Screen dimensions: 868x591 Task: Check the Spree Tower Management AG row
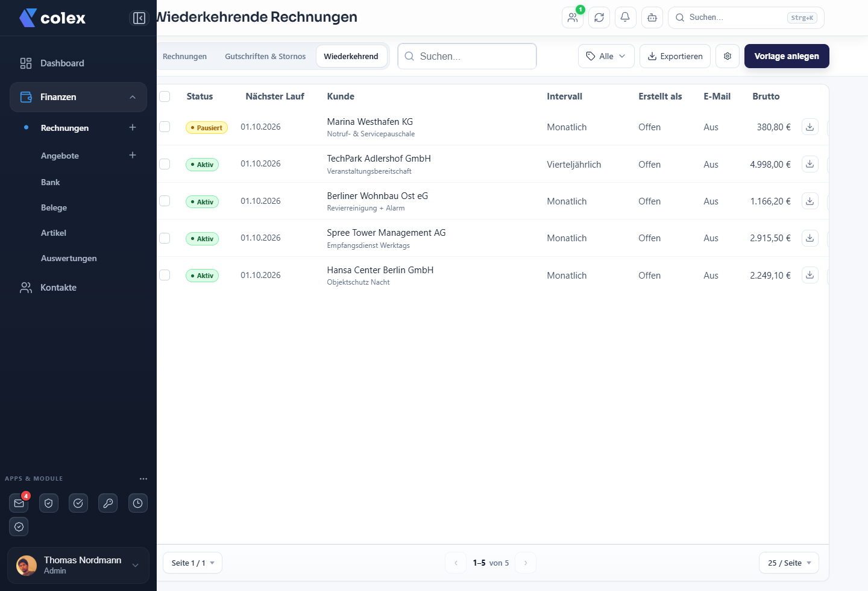pos(165,238)
